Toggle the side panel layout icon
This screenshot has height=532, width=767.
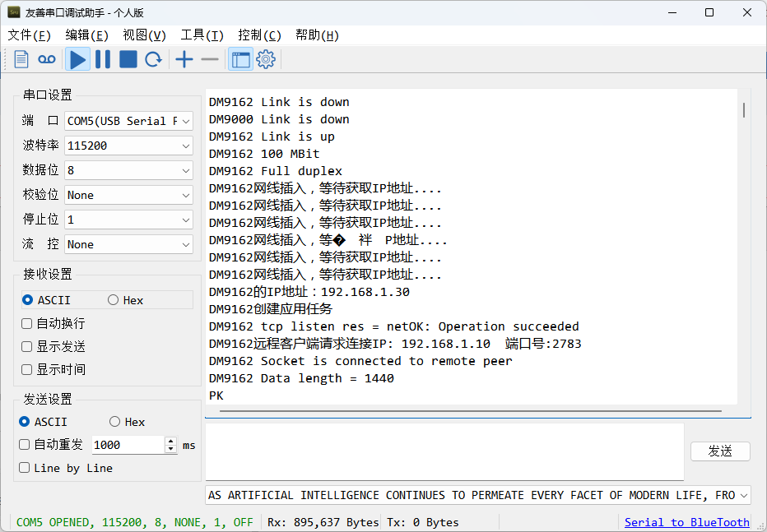(x=240, y=59)
